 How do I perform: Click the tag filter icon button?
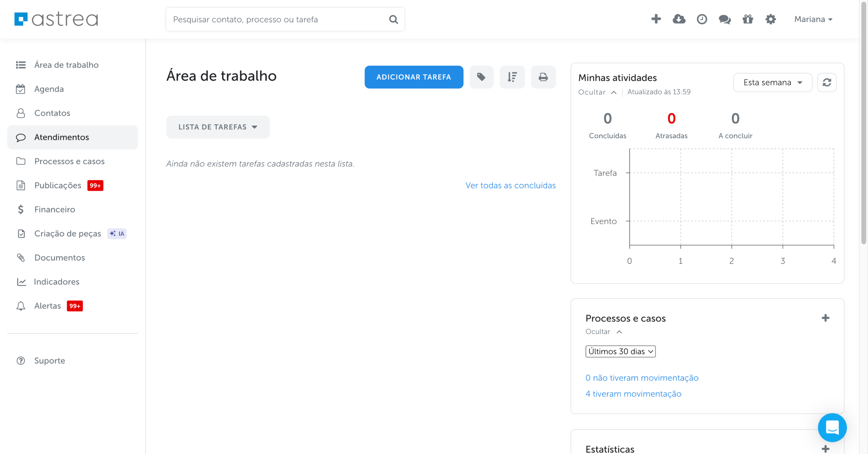tap(481, 77)
